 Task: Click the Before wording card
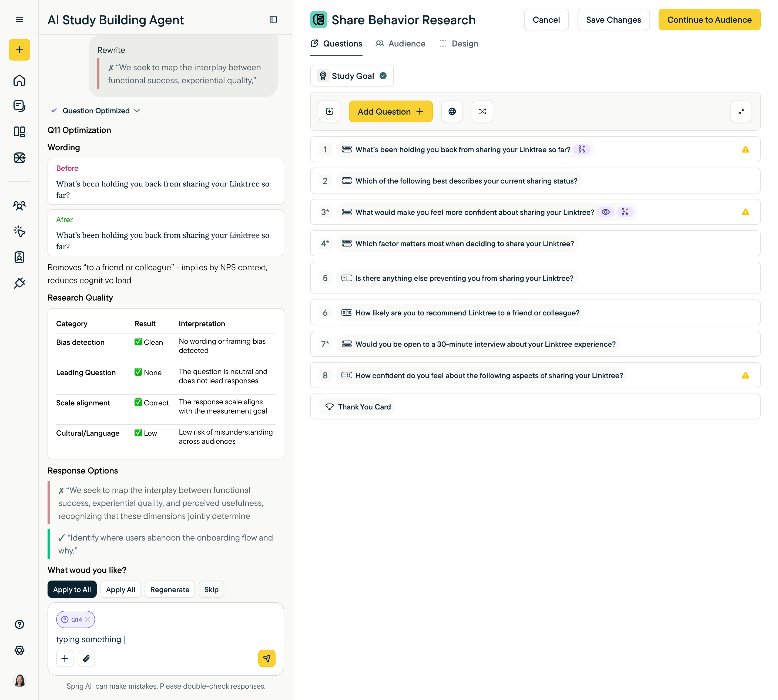[x=166, y=182]
